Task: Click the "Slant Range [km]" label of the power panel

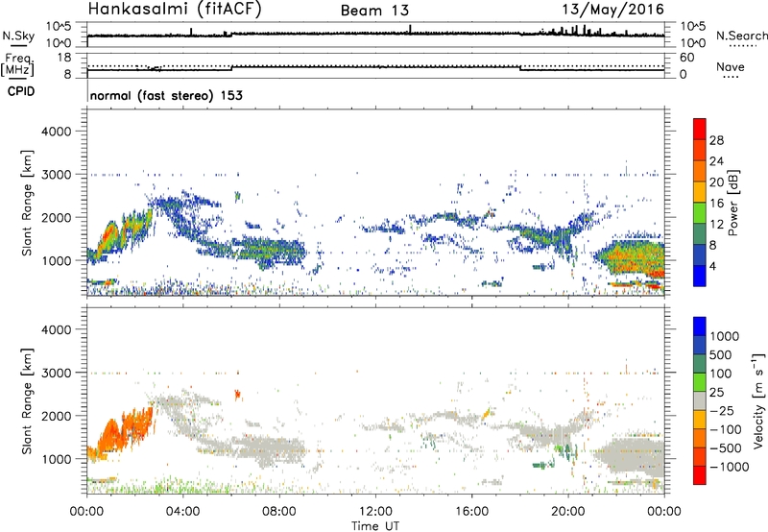Action: pos(27,203)
